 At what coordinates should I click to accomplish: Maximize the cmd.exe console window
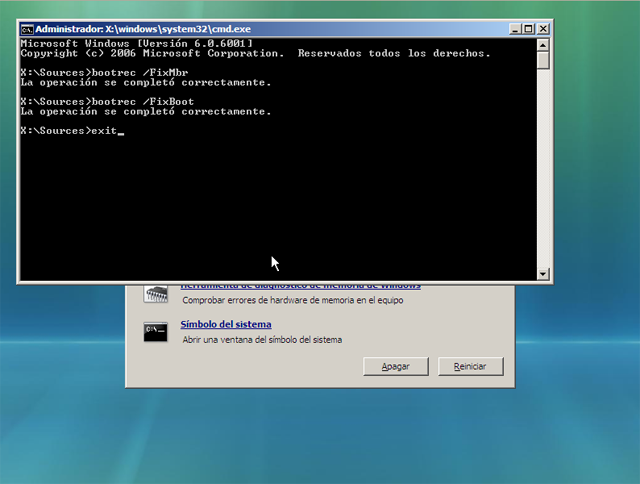click(528, 29)
